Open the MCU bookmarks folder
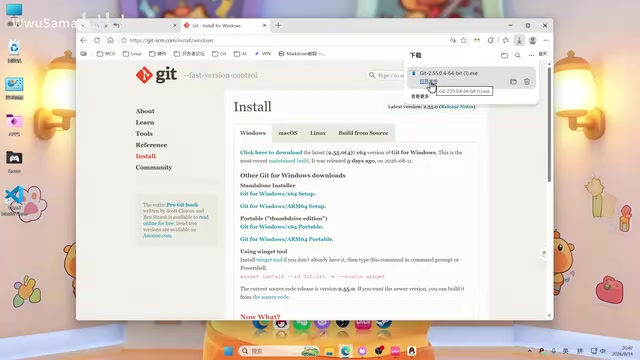Viewport: 640px width, 360px height. point(106,53)
